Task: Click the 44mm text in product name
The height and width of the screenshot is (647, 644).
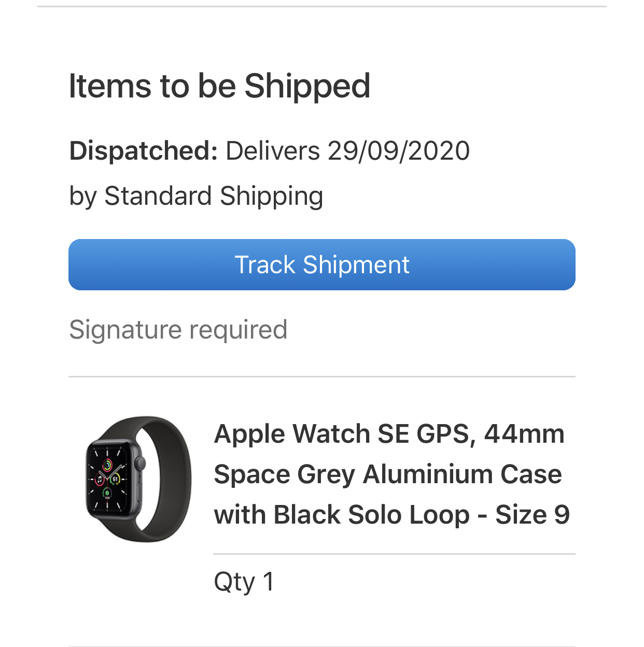Action: coord(524,434)
